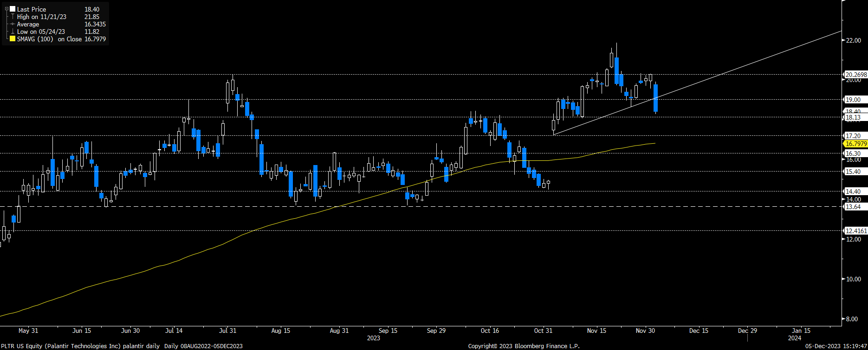Click the 'Aug 31' date axis label
868x350 pixels.
point(339,331)
